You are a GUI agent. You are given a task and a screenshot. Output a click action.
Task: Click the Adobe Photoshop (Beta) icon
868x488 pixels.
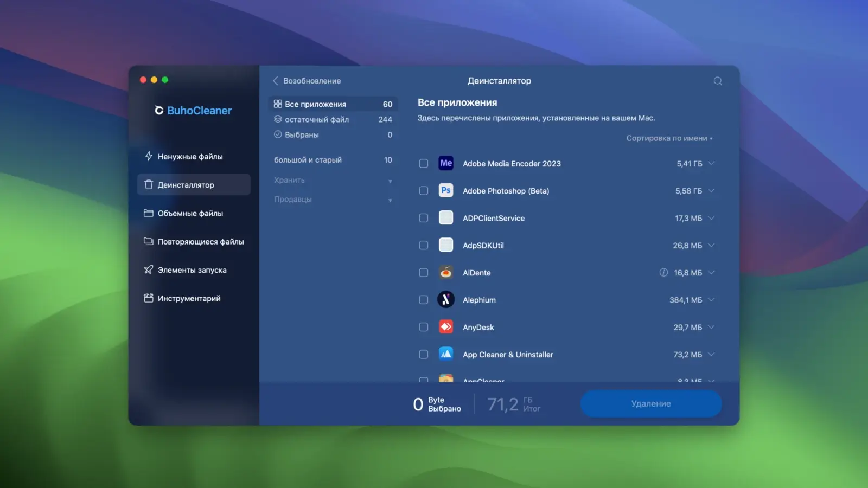click(446, 191)
